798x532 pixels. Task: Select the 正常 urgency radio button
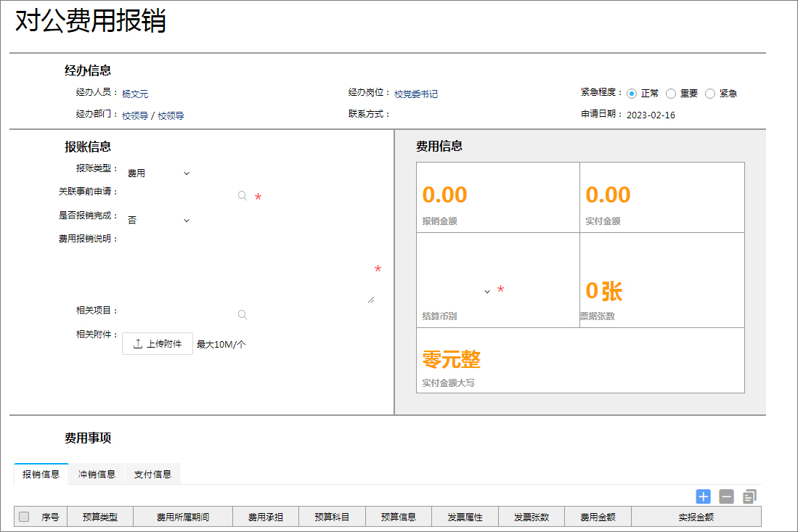[632, 94]
